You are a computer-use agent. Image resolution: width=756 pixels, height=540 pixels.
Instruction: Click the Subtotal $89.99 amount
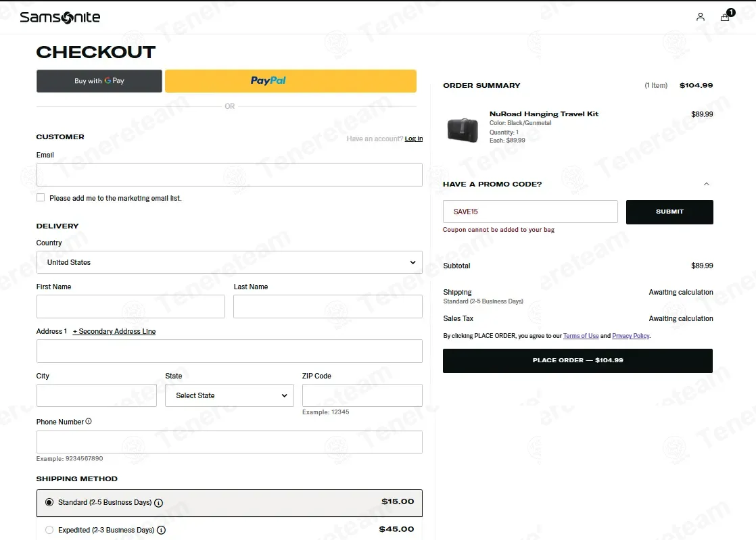pos(702,266)
